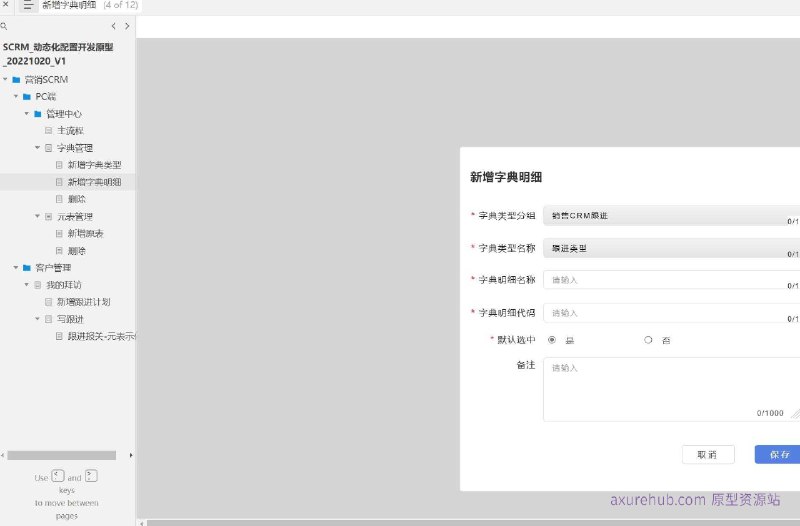800x526 pixels.
Task: Open 删除 page under 字典管理
Action: click(x=77, y=199)
